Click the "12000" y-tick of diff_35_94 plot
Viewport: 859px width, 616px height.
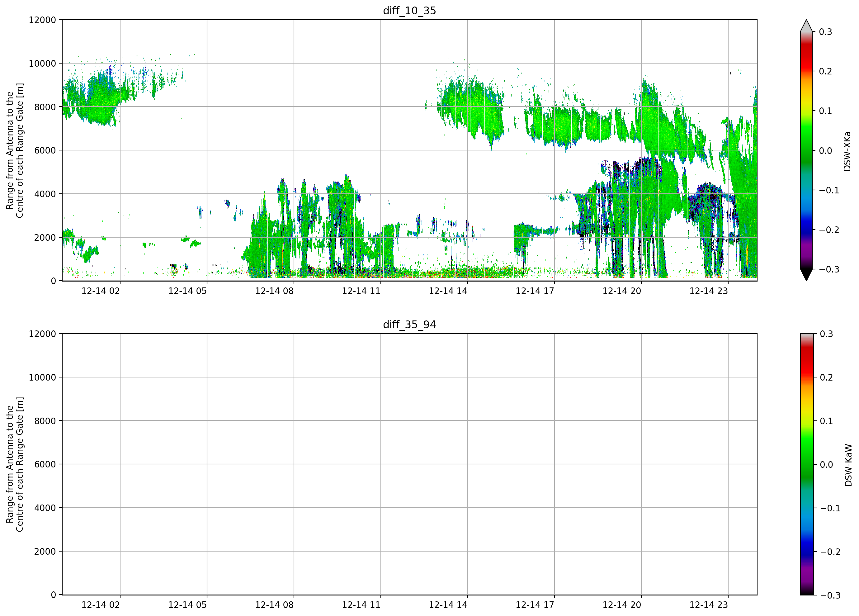click(42, 334)
